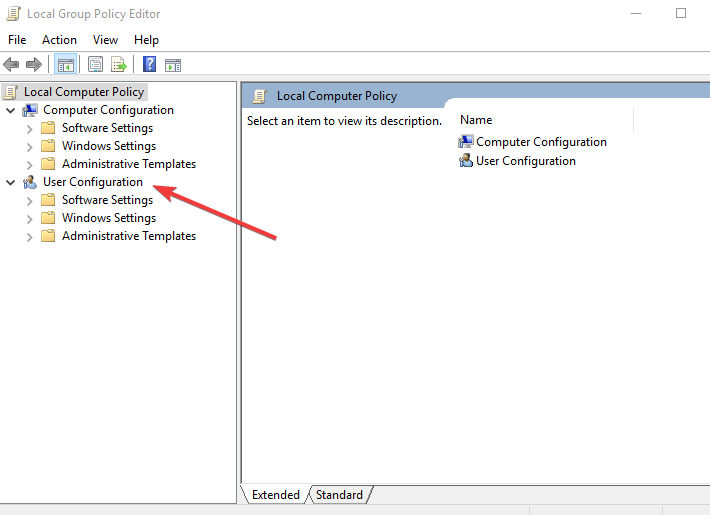Select Software Settings label under Computer Configuration
Image resolution: width=710 pixels, height=515 pixels.
[107, 128]
